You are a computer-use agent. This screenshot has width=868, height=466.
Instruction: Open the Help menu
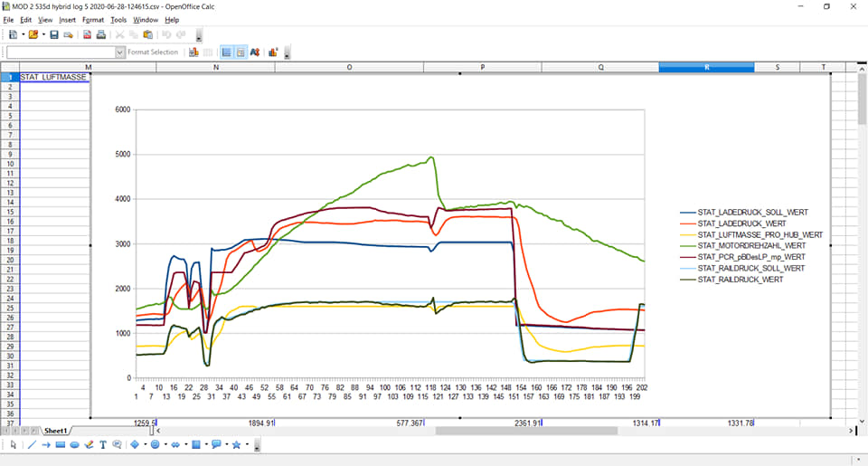click(172, 19)
